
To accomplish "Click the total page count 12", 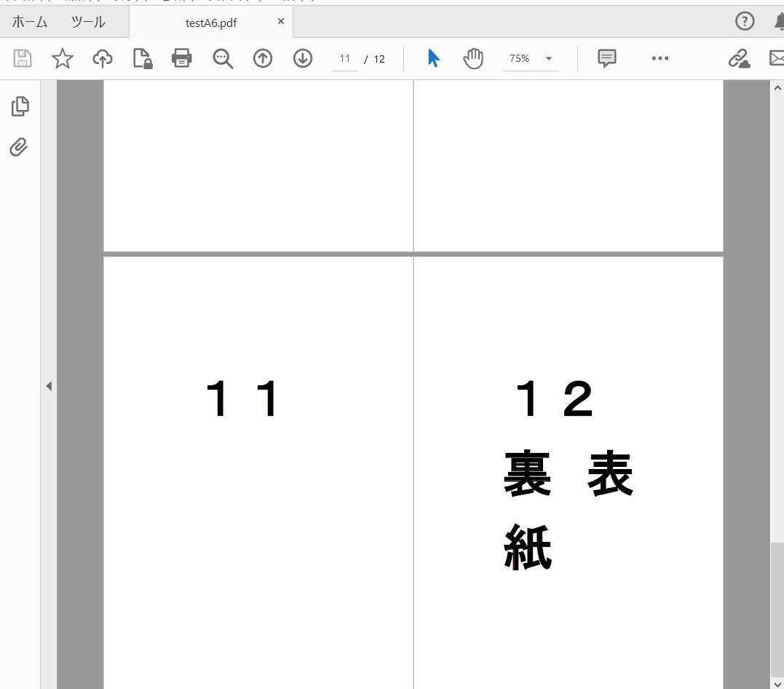I will click(379, 59).
